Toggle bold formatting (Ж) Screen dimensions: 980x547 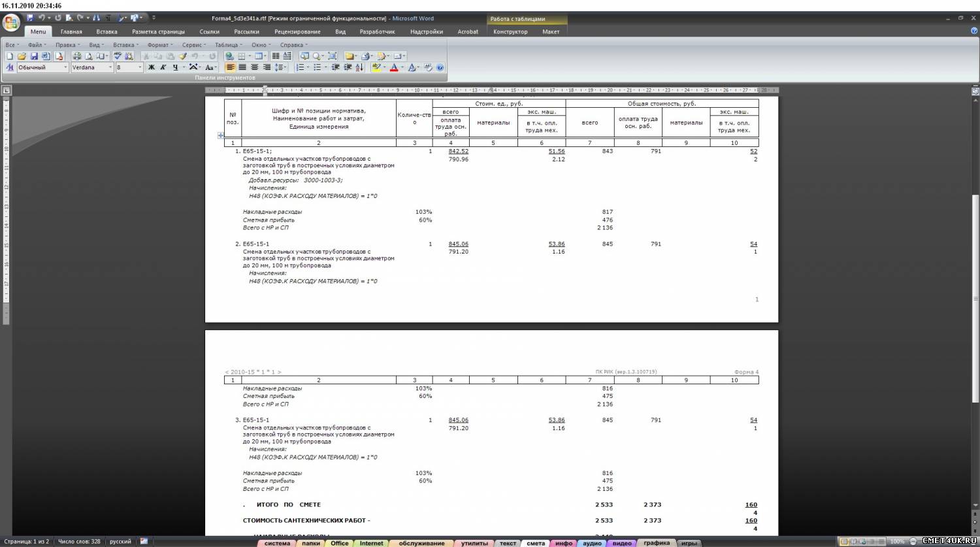point(152,67)
